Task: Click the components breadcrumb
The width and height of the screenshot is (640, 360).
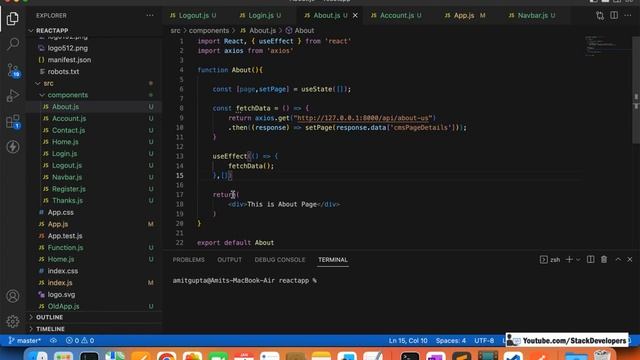Action: coord(209,31)
